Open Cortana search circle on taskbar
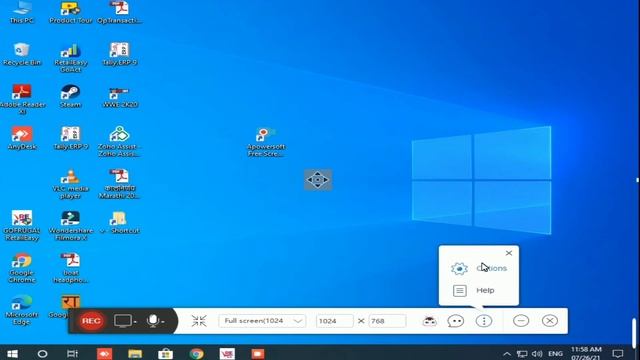The image size is (640, 360). [42, 353]
